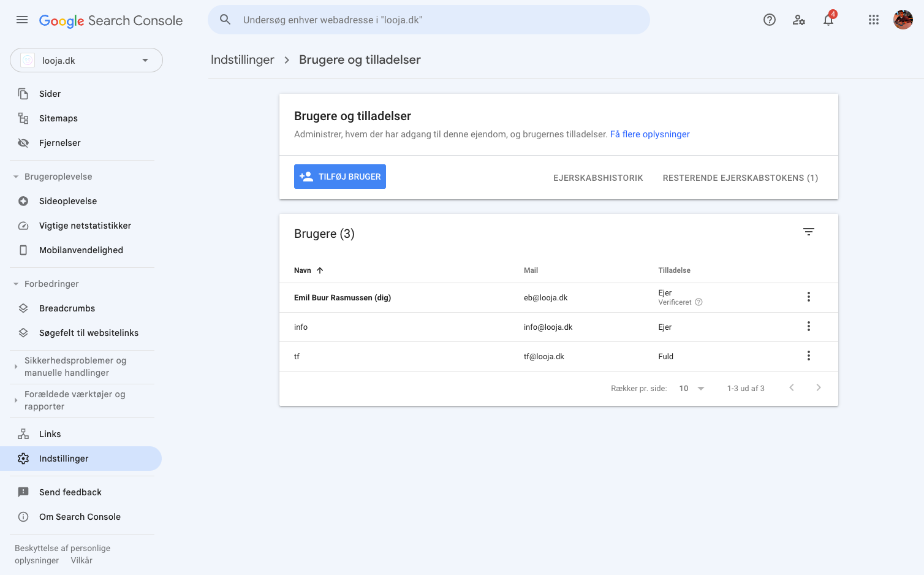Image resolution: width=924 pixels, height=575 pixels.
Task: Open the hamburger main menu
Action: [x=22, y=20]
